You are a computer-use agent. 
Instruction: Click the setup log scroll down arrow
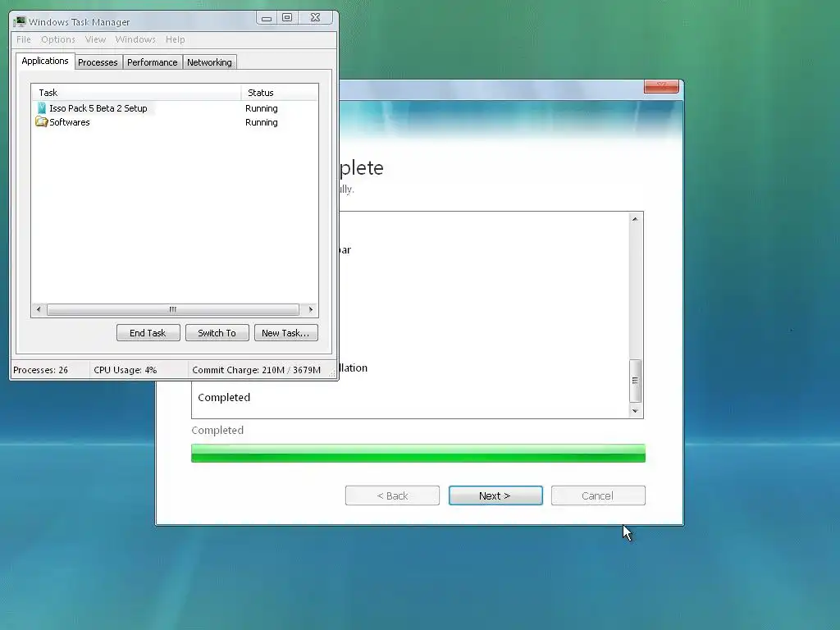click(x=636, y=411)
